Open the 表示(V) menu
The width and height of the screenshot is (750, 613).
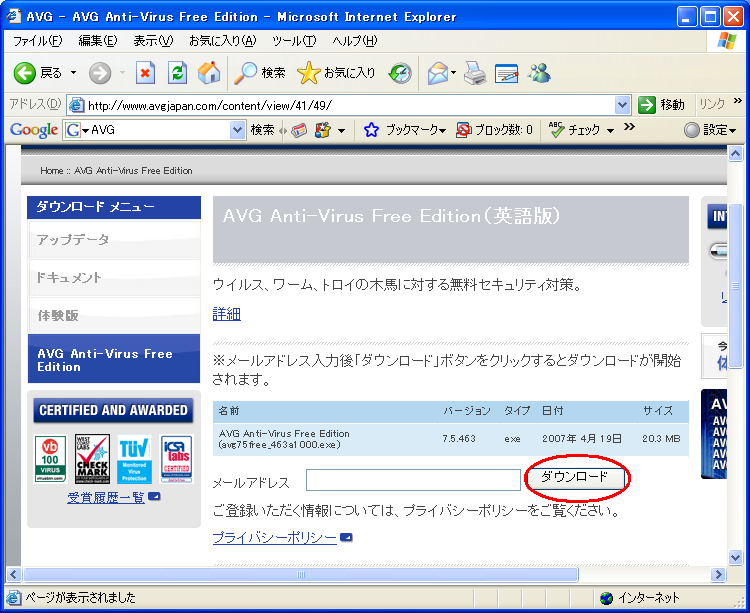153,41
